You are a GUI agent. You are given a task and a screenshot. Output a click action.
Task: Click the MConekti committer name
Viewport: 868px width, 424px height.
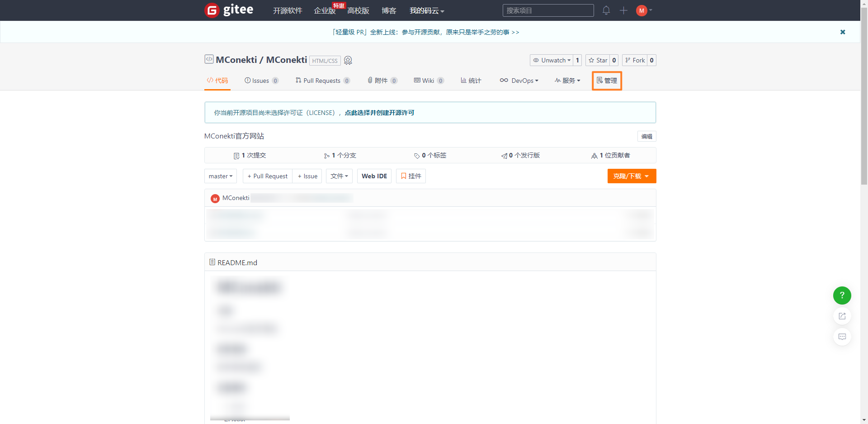click(236, 198)
